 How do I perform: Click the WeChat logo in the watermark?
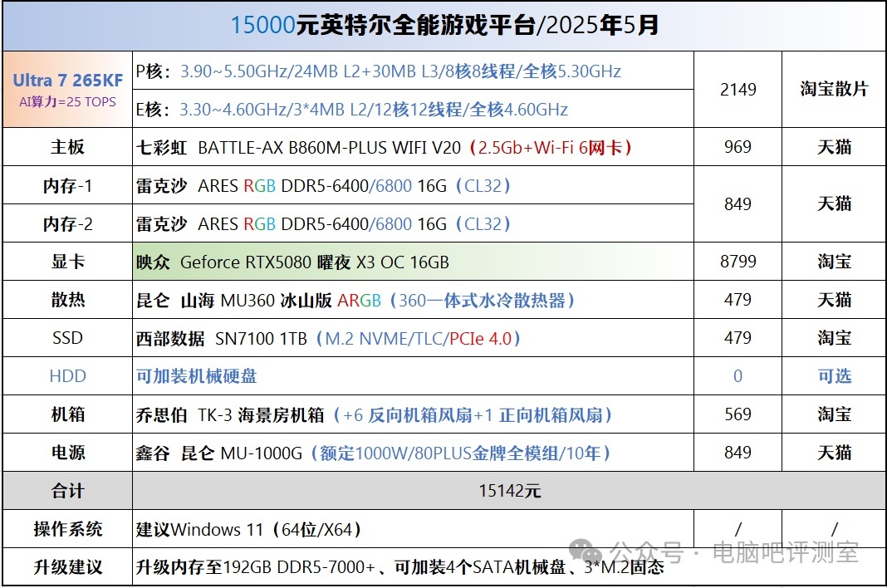tap(590, 551)
